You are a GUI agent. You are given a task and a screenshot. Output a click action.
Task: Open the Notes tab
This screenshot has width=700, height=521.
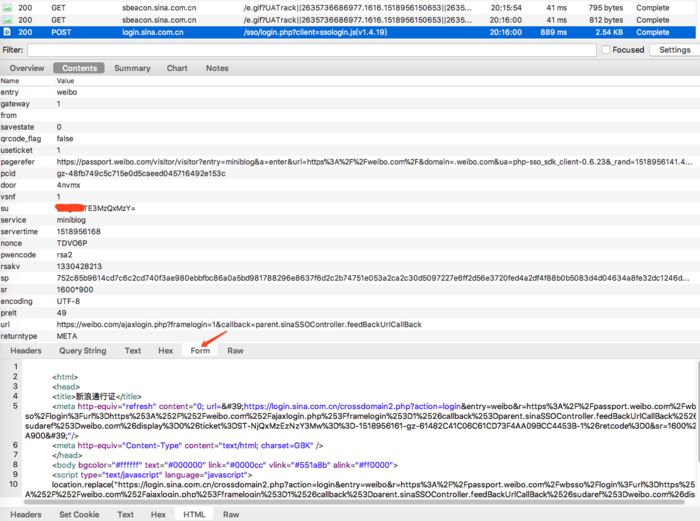(217, 68)
